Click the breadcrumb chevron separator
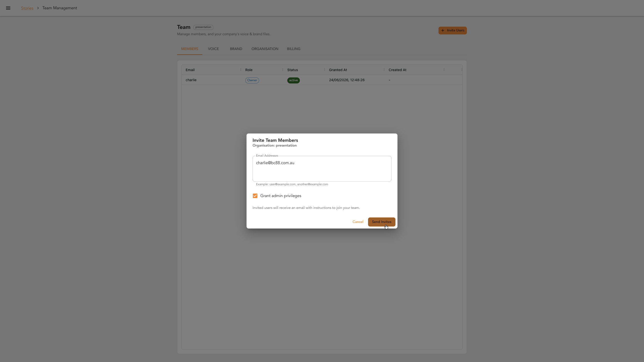 38,8
